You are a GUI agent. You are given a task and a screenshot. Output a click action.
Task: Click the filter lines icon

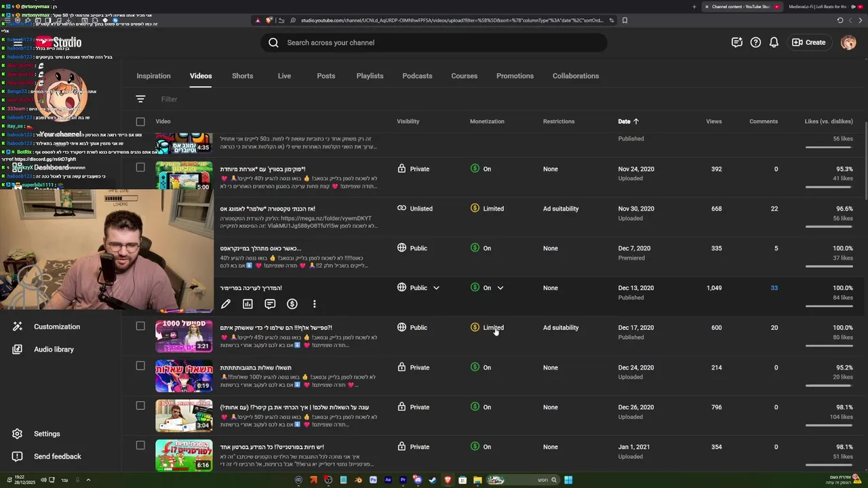pos(140,99)
